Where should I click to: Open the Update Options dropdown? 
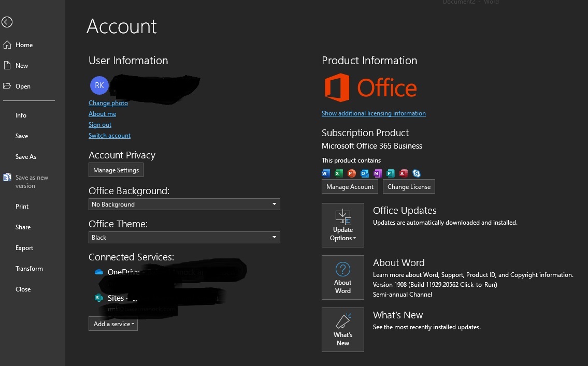click(343, 225)
